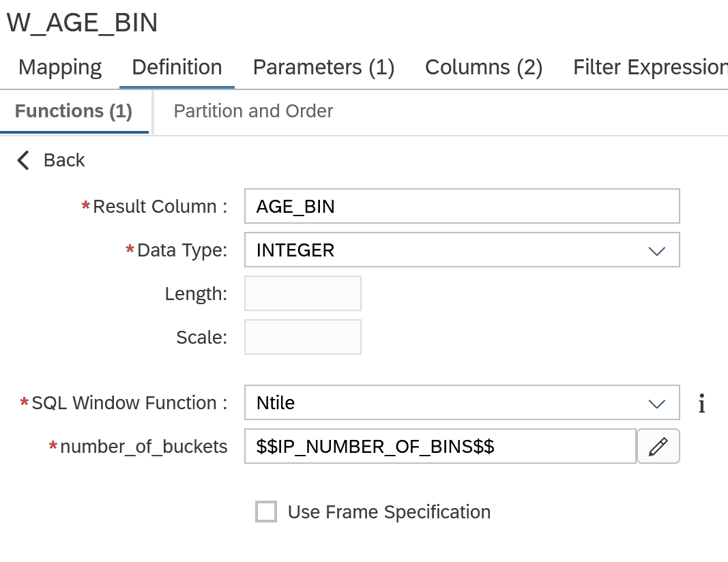Enable the Use Frame Specification checkbox
The image size is (728, 562).
click(x=266, y=512)
